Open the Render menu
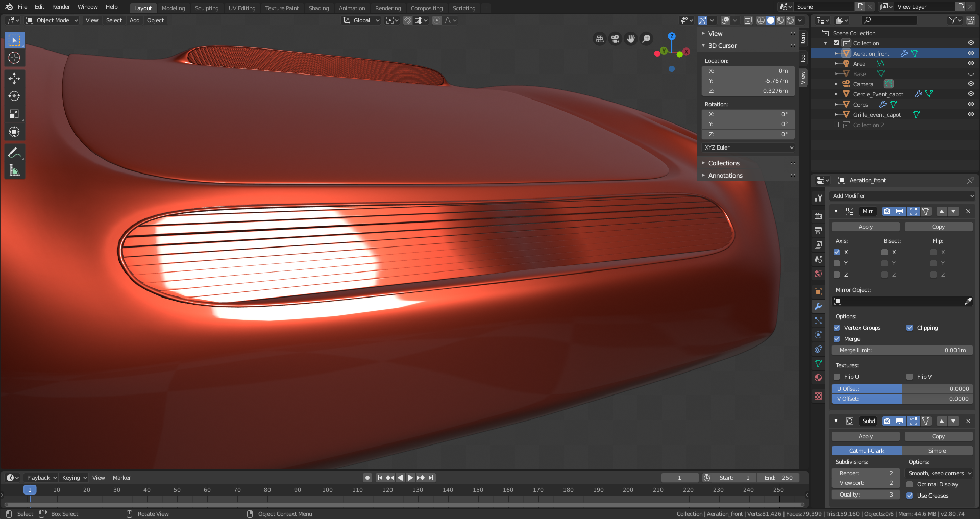The image size is (980, 519). pyautogui.click(x=61, y=7)
